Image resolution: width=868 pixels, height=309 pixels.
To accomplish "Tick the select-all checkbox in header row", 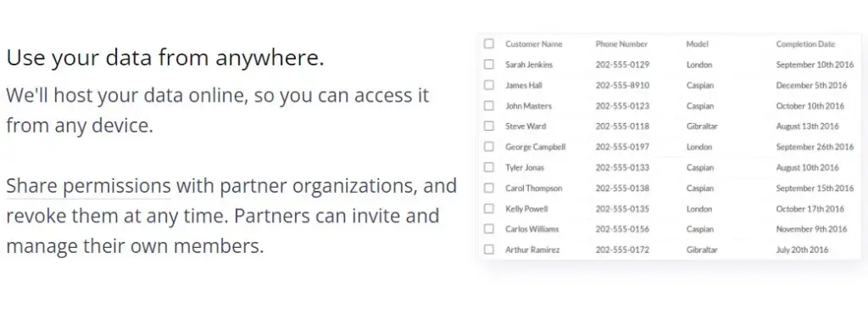I will (x=488, y=44).
